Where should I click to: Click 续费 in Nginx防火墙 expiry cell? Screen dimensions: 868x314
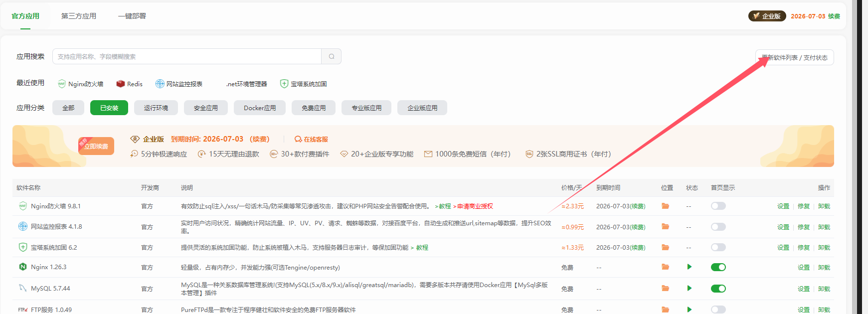coord(637,206)
